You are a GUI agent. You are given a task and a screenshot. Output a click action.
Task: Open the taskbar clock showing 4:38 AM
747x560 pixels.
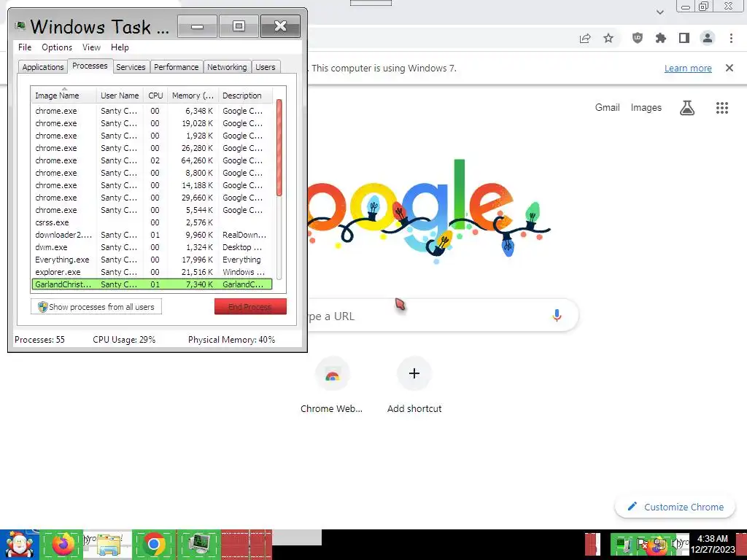click(x=713, y=544)
